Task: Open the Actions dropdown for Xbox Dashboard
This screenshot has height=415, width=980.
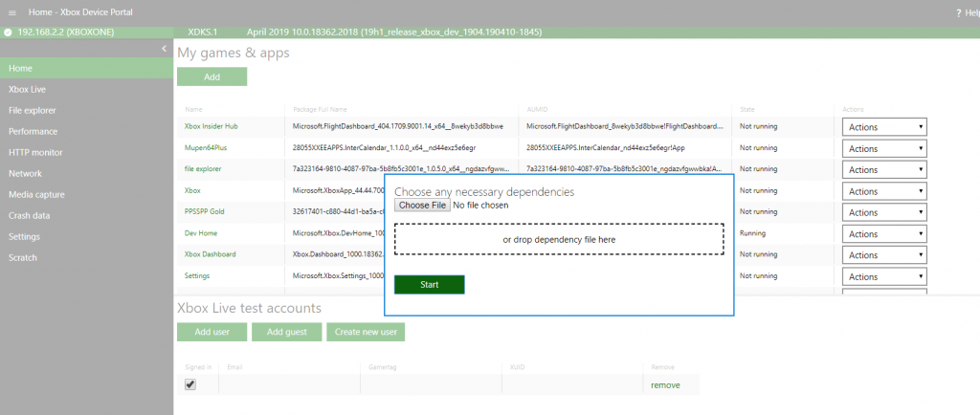Action: pos(884,254)
